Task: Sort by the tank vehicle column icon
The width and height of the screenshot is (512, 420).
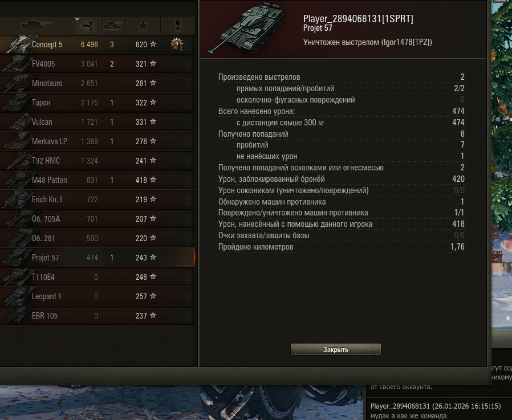Action: point(36,25)
